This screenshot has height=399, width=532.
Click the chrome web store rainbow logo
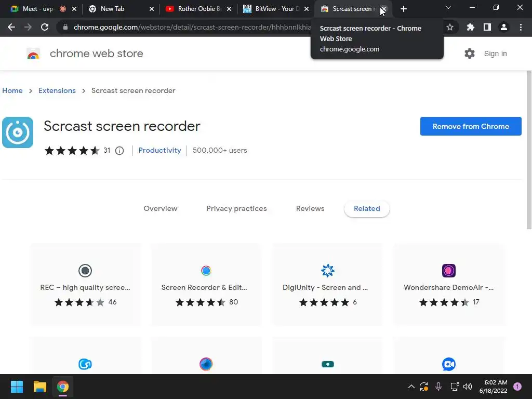(x=33, y=54)
